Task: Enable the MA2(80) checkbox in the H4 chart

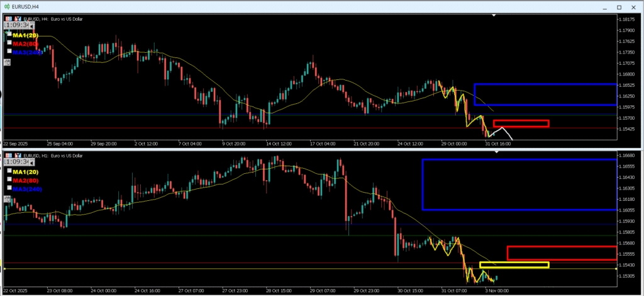Action: [x=9, y=43]
